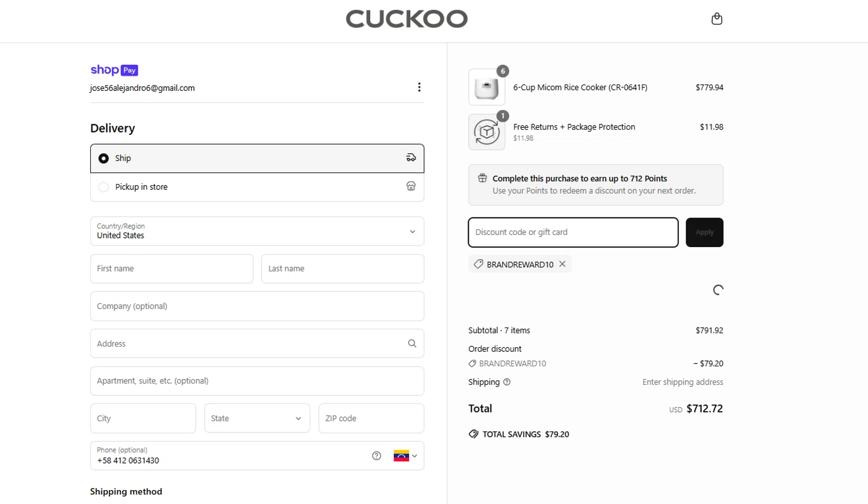
Task: Open the Country/Region dropdown
Action: [257, 231]
